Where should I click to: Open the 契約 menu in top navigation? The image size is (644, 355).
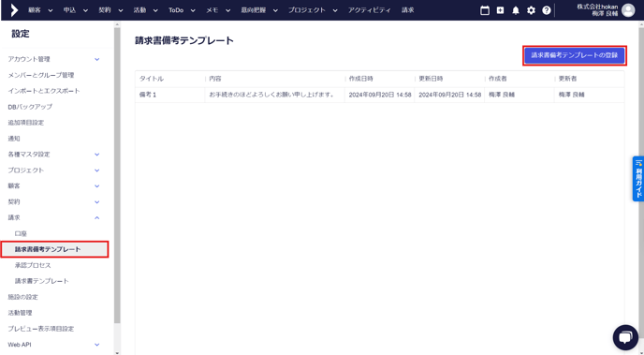[110, 10]
